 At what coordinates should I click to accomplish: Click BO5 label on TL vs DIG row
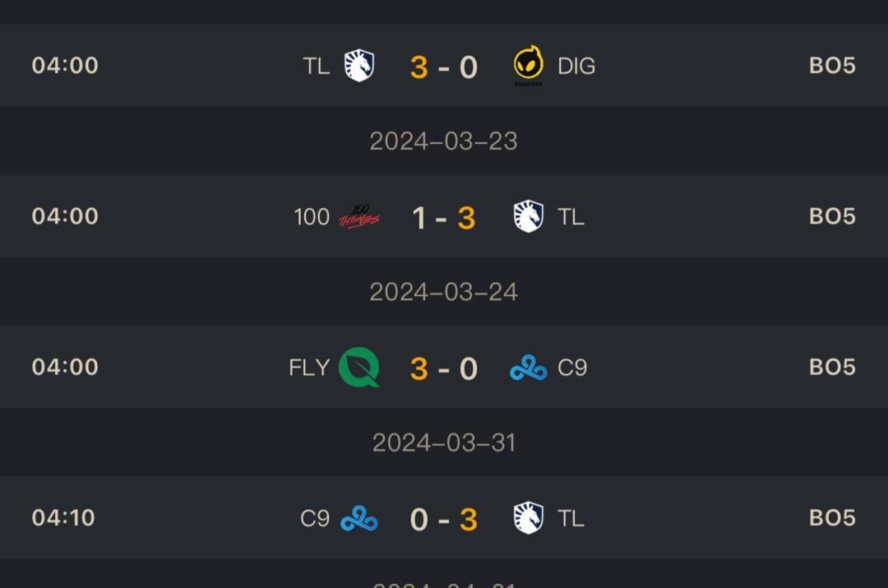click(832, 66)
